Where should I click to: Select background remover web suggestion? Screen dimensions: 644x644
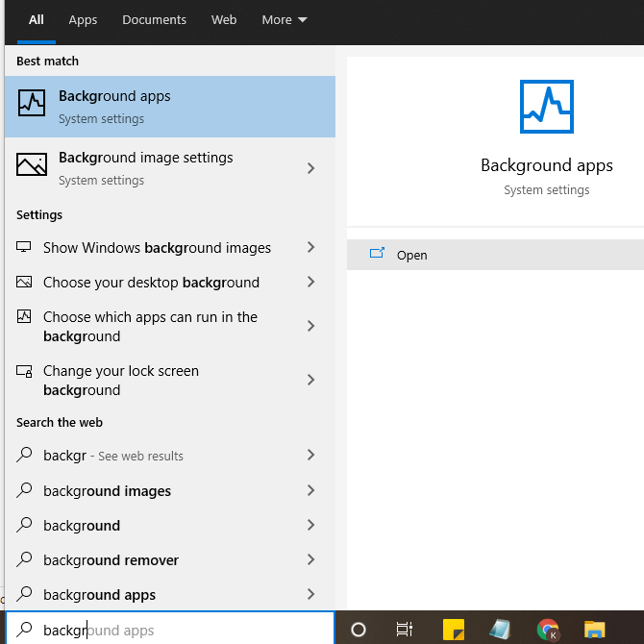click(x=111, y=559)
